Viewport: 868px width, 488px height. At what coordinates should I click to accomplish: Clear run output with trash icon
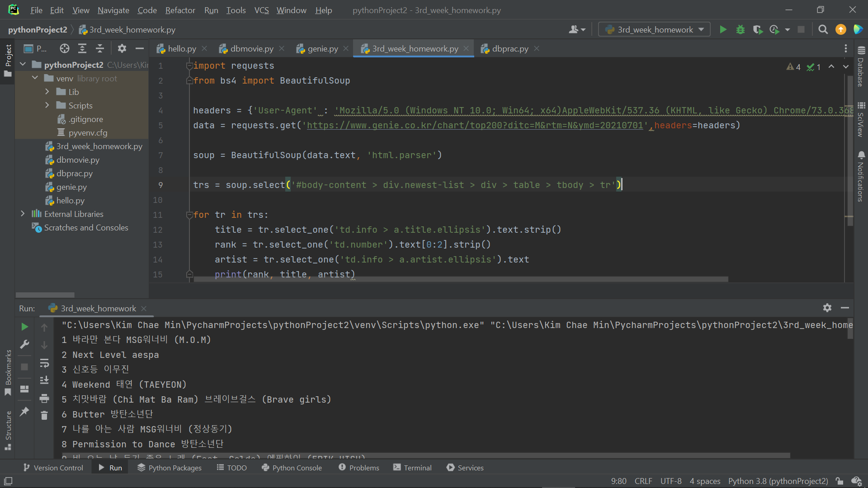point(44,415)
